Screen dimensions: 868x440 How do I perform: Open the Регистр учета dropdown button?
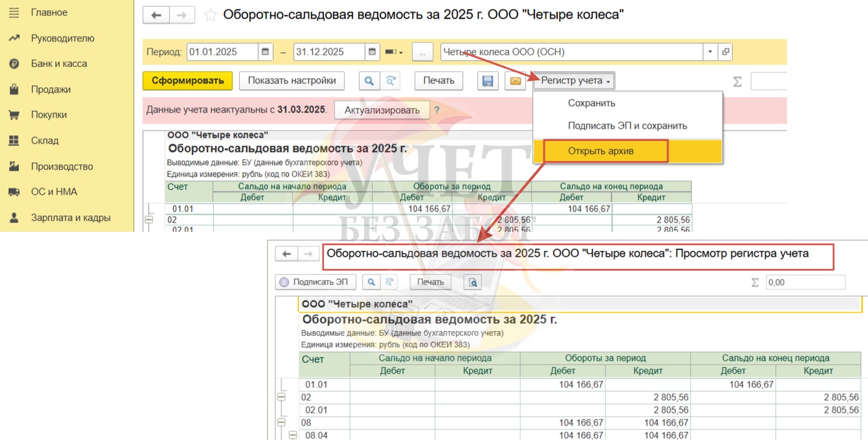(x=574, y=81)
